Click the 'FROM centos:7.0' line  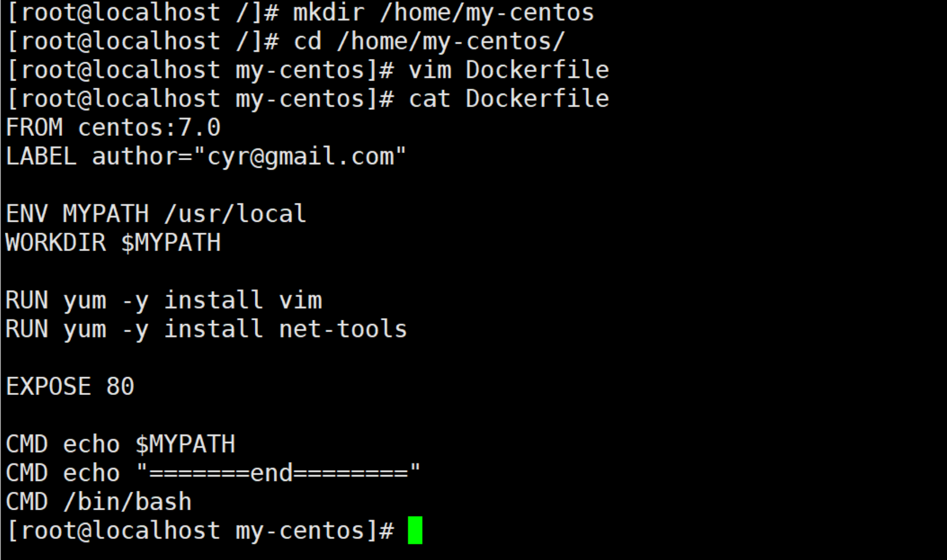click(113, 128)
